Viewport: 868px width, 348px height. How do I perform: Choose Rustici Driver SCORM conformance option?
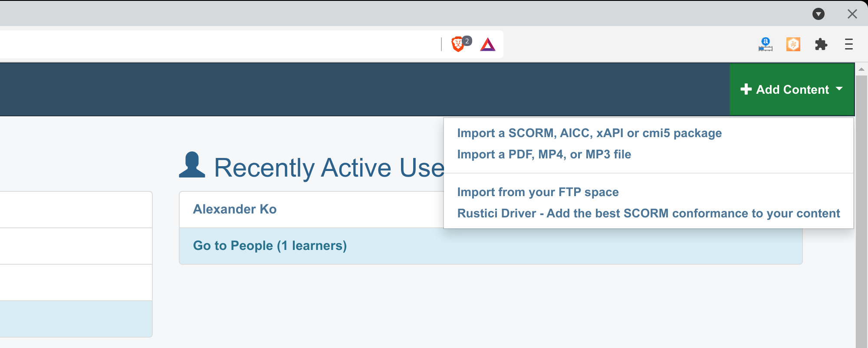[649, 213]
